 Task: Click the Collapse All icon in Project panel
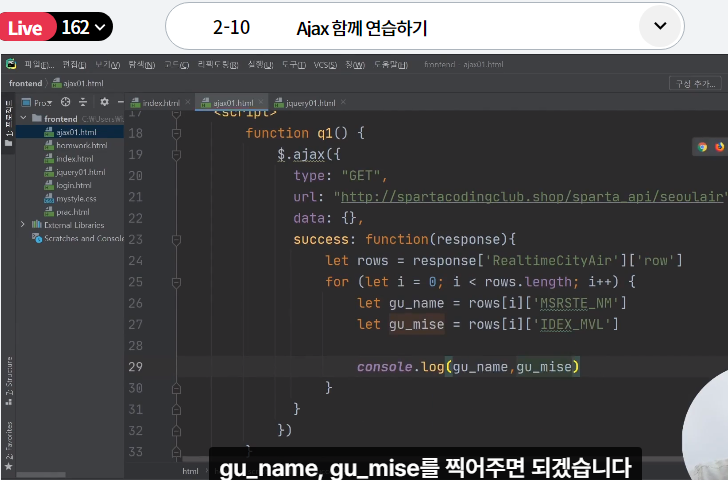point(83,102)
